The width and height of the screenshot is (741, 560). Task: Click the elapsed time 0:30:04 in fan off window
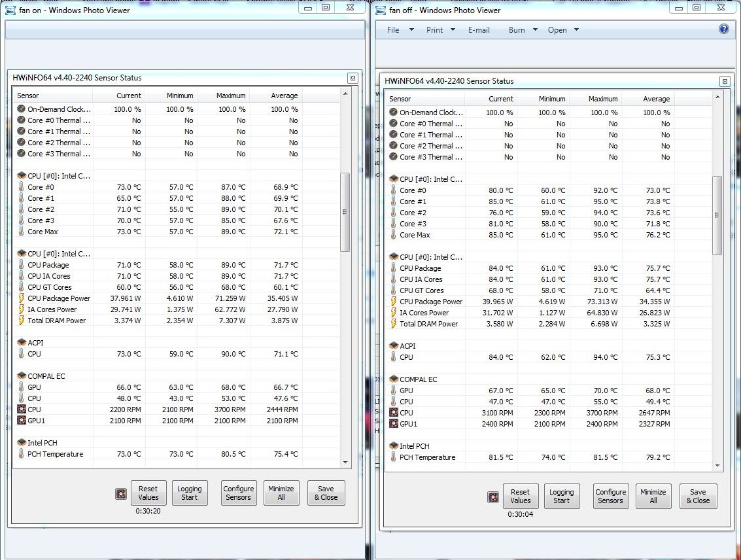click(x=521, y=514)
